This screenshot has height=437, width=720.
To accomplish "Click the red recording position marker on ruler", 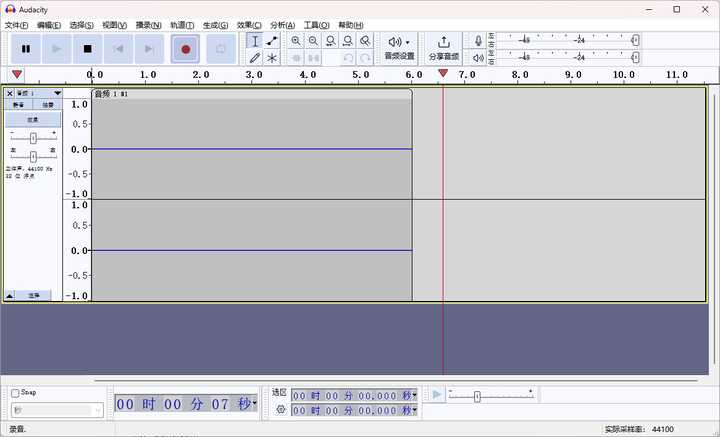I will tap(443, 73).
